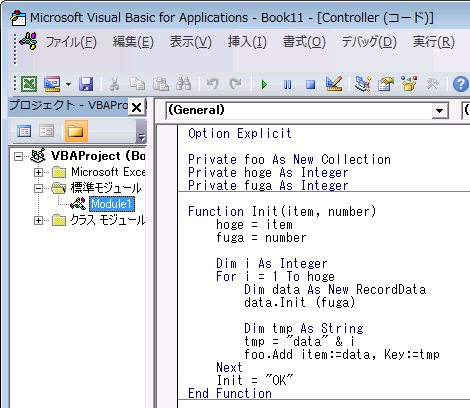Viewport: 470px width, 408px height.
Task: Click the Break pause button
Action: point(287,84)
